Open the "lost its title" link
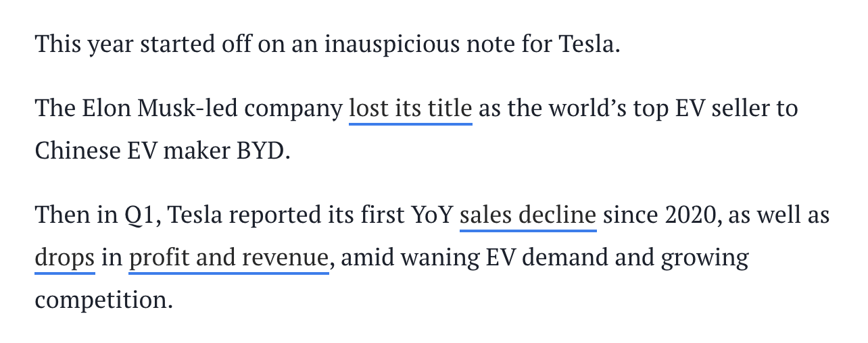Screen dimensions: 868x343 tap(410, 108)
